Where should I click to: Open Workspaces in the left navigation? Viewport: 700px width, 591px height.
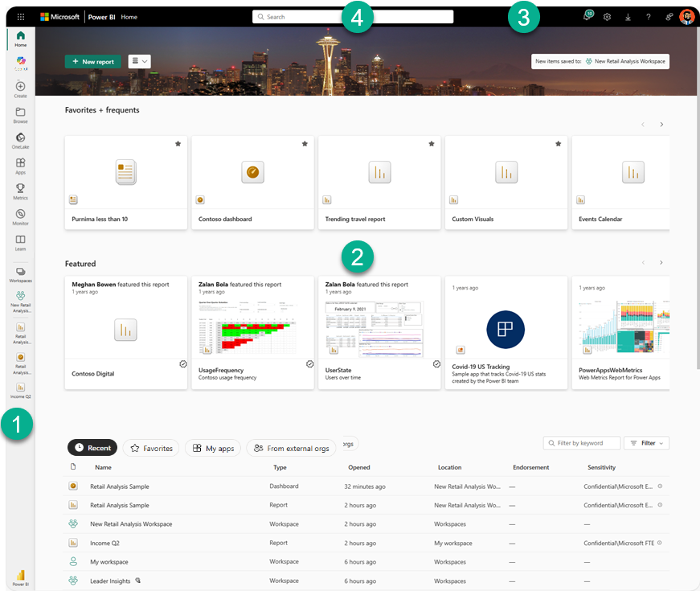(21, 275)
